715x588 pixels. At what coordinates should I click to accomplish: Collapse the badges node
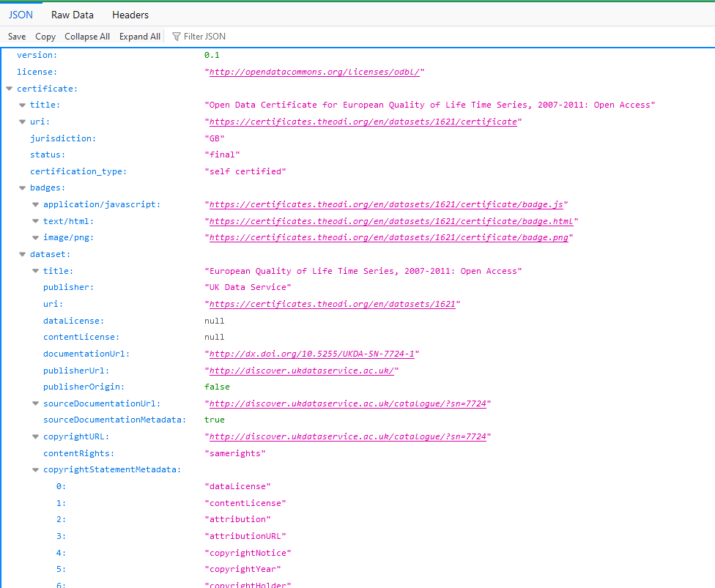click(x=22, y=188)
